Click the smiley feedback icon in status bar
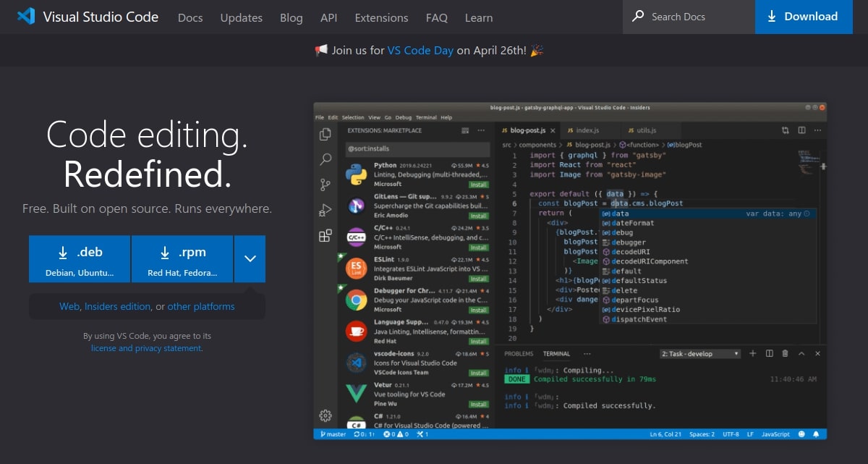The height and width of the screenshot is (464, 868). coord(801,434)
